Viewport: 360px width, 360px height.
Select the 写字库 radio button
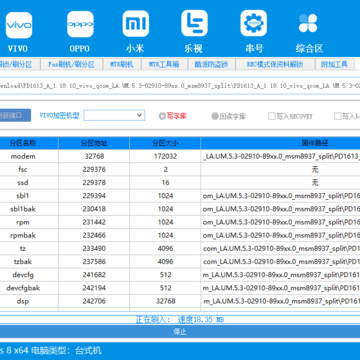click(x=172, y=116)
